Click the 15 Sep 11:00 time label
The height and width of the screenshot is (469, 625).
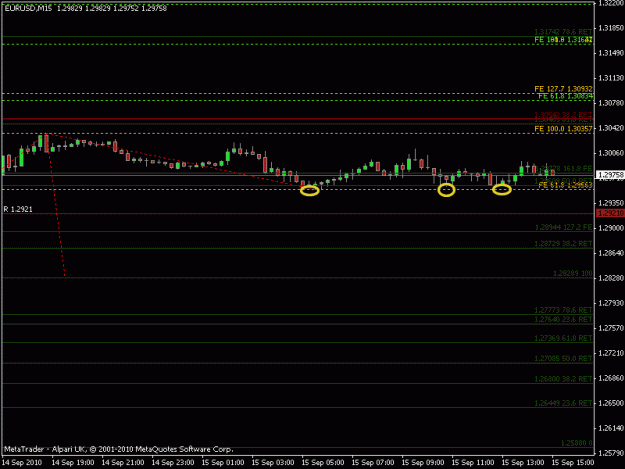tap(473, 462)
